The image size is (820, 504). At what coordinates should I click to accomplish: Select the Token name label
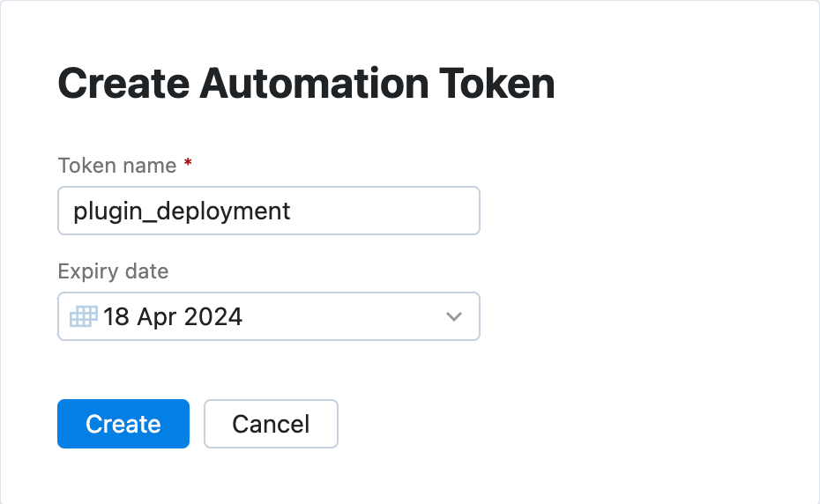pyautogui.click(x=116, y=165)
